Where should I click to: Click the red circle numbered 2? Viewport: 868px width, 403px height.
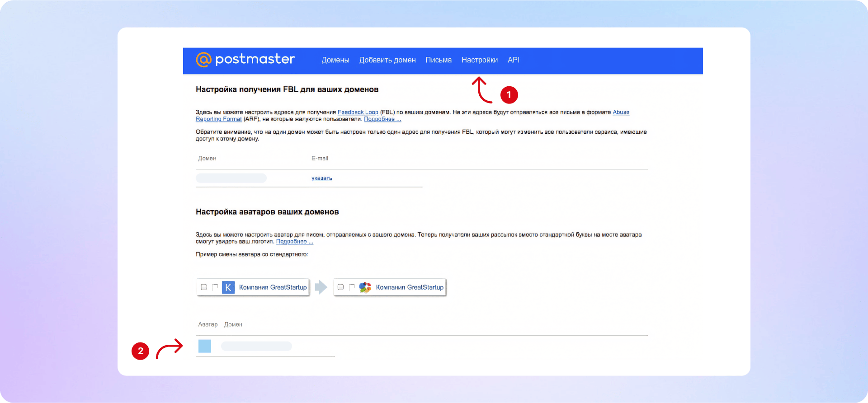click(x=141, y=351)
